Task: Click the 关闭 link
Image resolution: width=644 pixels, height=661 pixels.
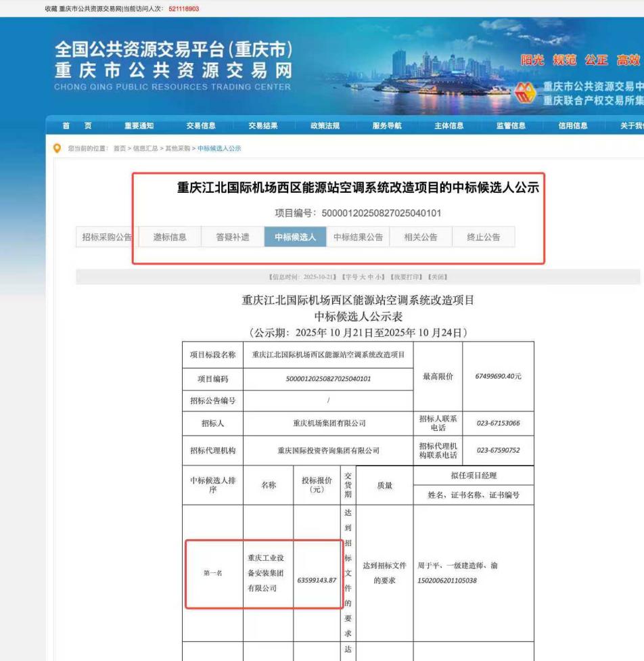Action: pos(438,277)
